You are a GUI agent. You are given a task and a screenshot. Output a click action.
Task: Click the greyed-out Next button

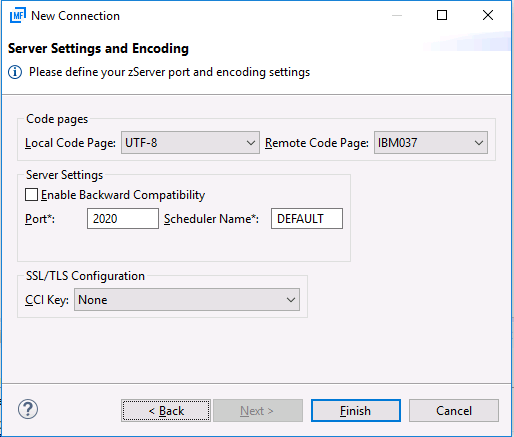point(258,411)
